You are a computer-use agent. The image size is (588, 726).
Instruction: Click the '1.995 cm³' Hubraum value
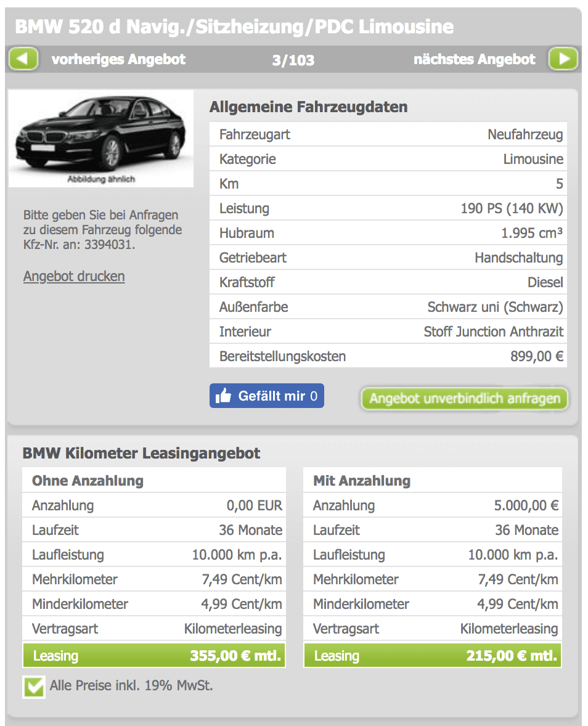(x=532, y=233)
